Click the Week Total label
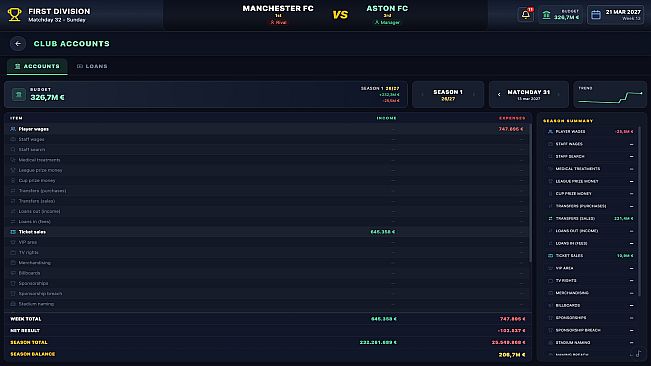 tap(26, 319)
